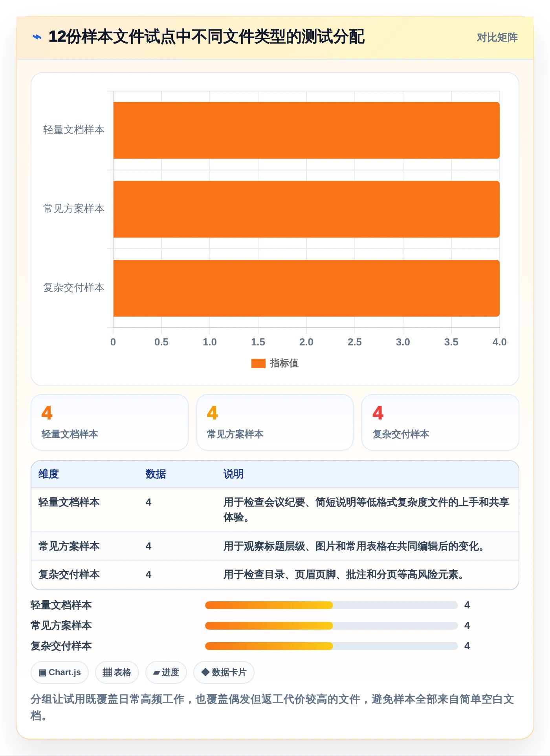The height and width of the screenshot is (756, 550).
Task: Click the orange 指标值 legend swatch
Action: click(x=258, y=363)
